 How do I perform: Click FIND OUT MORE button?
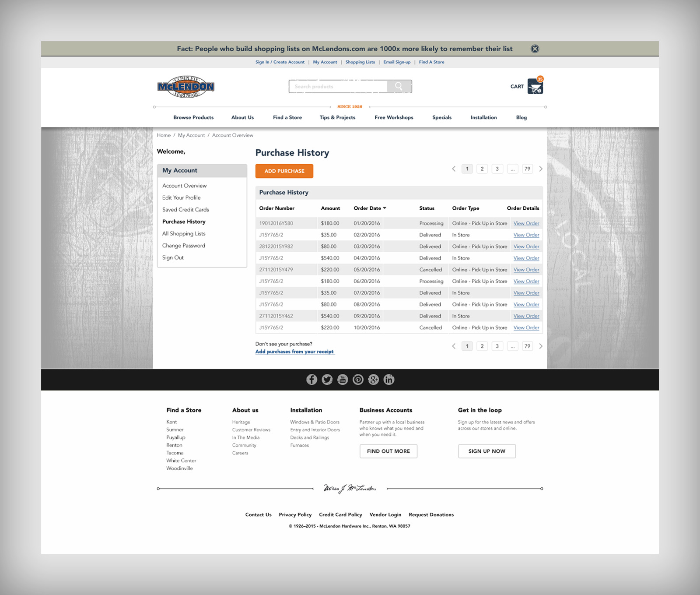pyautogui.click(x=388, y=451)
